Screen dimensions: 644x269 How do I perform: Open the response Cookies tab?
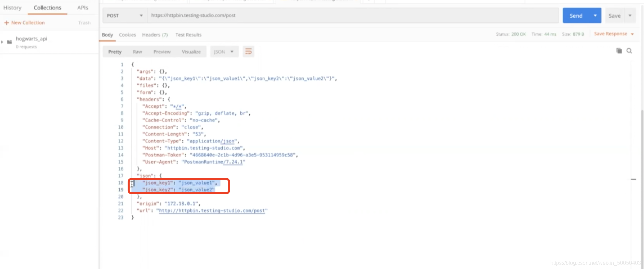tap(127, 35)
